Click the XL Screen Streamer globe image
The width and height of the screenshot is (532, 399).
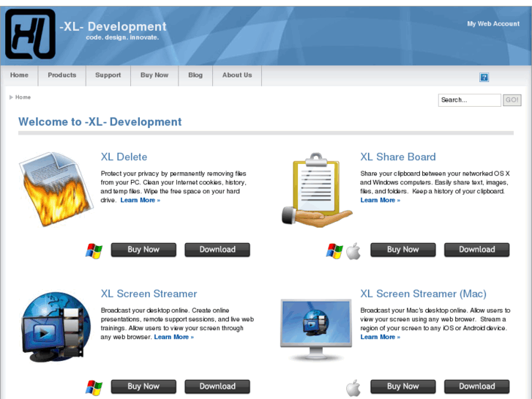pyautogui.click(x=56, y=327)
